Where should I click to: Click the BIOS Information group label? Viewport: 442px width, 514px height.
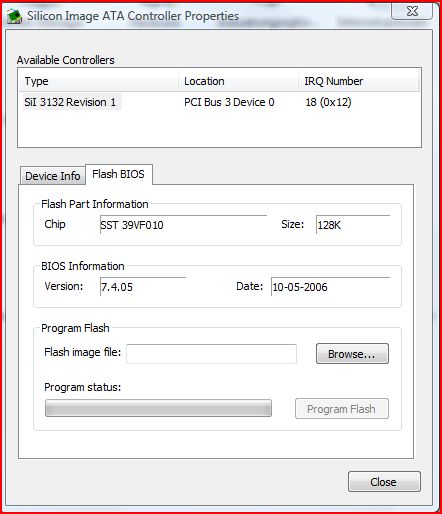pyautogui.click(x=83, y=266)
